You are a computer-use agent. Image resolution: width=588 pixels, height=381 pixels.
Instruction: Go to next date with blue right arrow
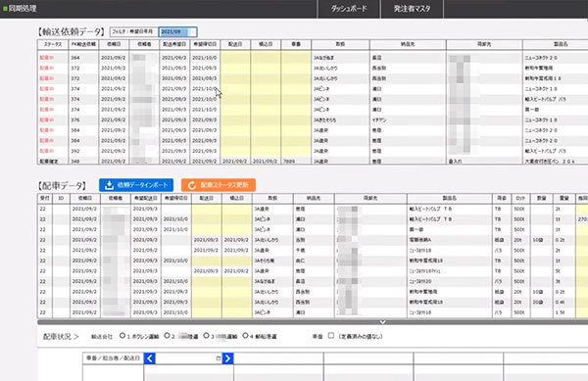pos(227,358)
